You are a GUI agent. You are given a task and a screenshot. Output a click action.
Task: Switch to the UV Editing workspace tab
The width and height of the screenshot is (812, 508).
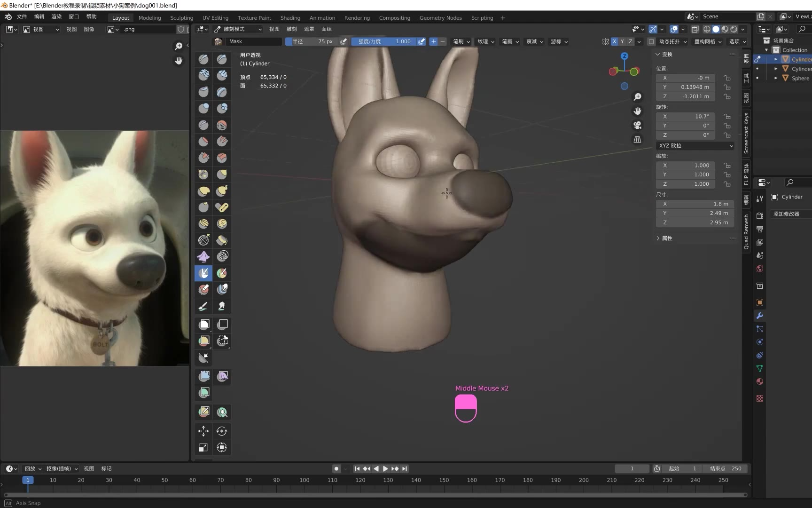pyautogui.click(x=215, y=18)
